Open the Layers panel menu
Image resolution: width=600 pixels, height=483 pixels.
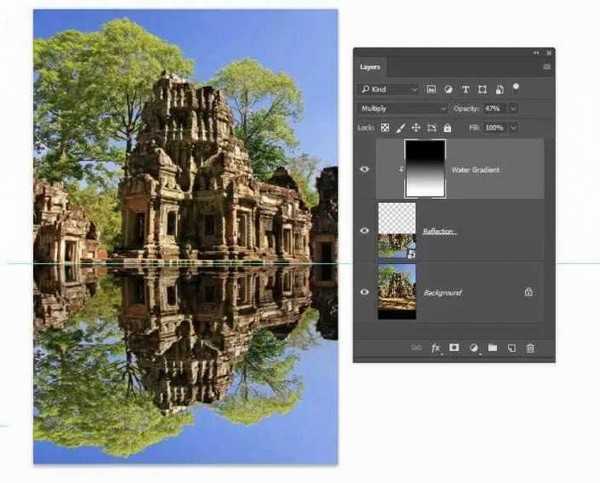(x=545, y=67)
